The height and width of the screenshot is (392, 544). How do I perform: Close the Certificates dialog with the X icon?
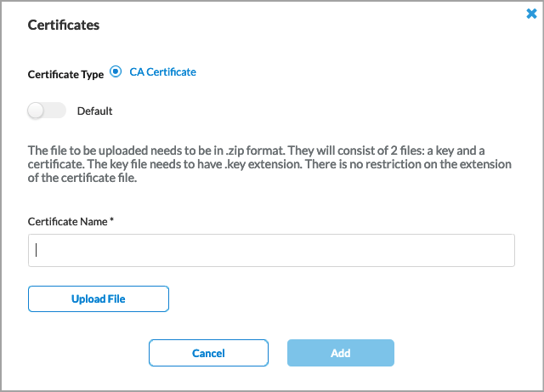(x=531, y=14)
